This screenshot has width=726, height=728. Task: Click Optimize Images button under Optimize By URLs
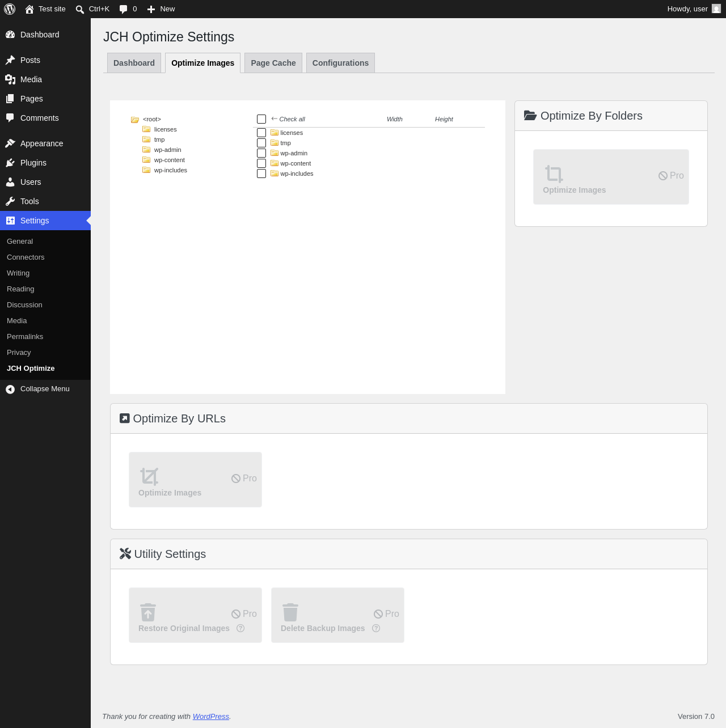point(195,480)
